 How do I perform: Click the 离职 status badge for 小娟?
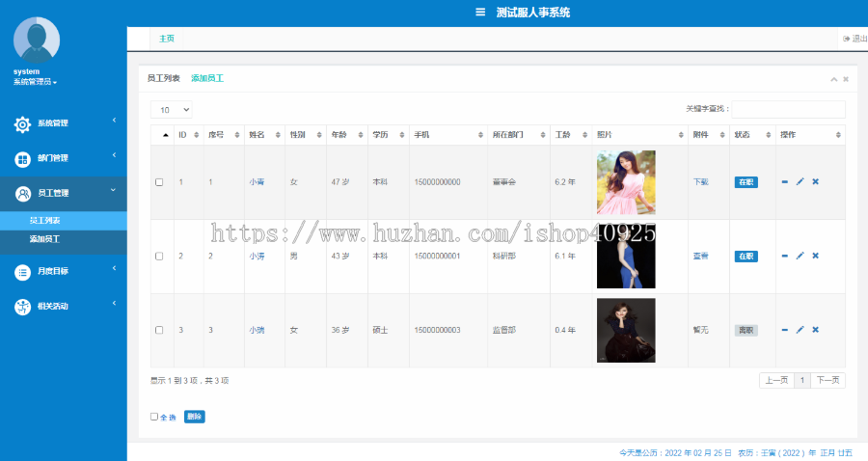click(x=746, y=331)
